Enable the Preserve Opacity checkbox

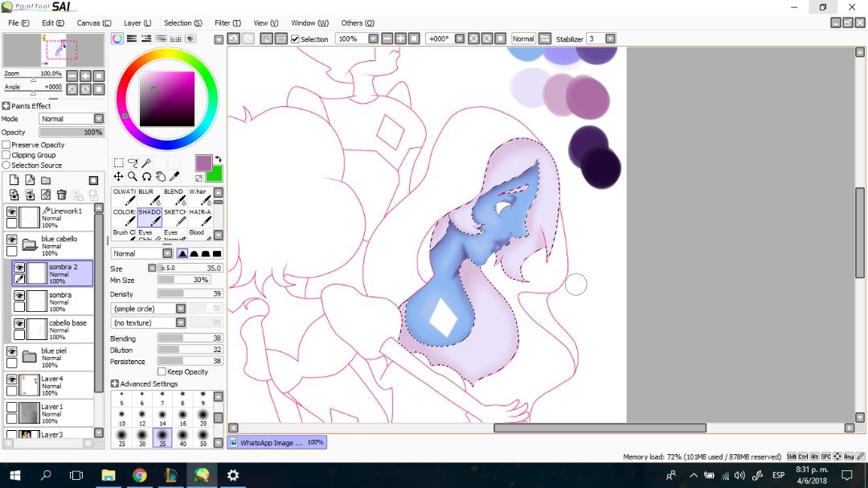click(x=6, y=145)
